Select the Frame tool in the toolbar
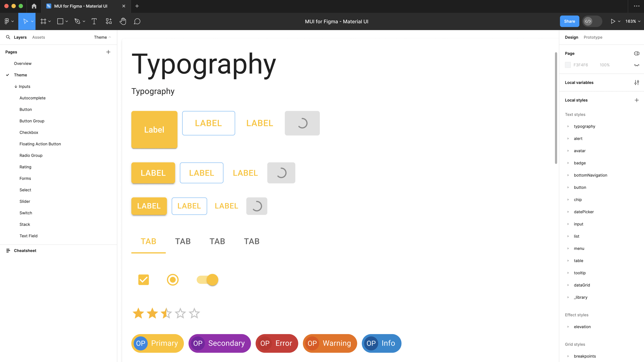 click(44, 21)
